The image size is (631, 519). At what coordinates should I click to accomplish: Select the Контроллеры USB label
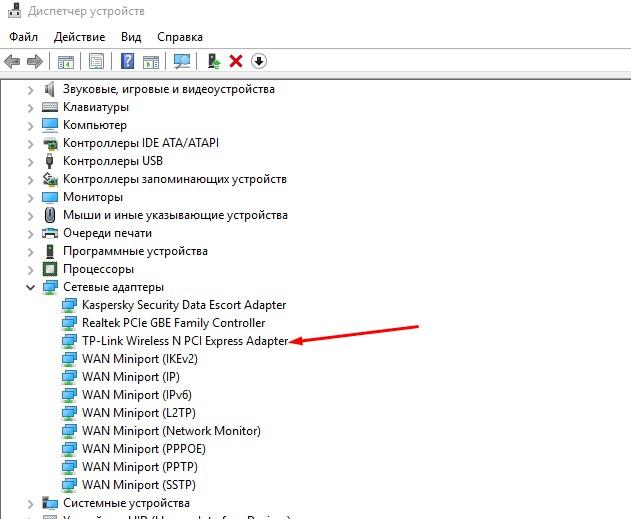pos(113,161)
